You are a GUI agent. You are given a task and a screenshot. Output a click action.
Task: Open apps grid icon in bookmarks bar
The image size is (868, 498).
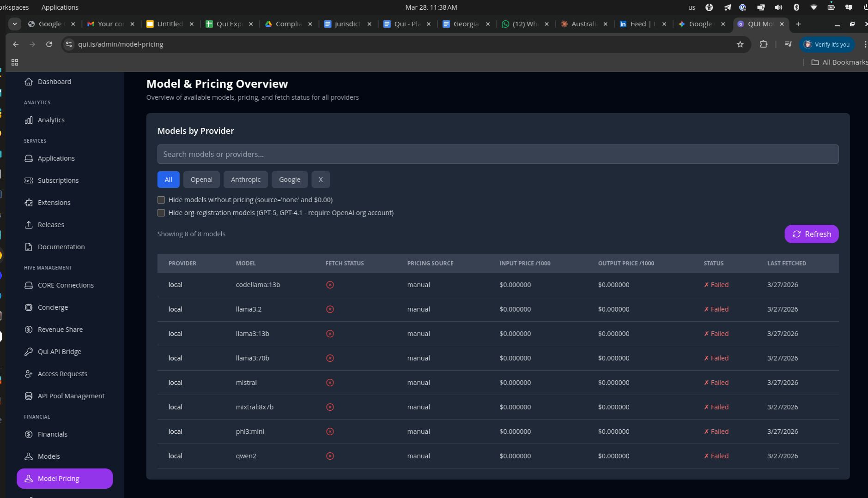pos(15,62)
